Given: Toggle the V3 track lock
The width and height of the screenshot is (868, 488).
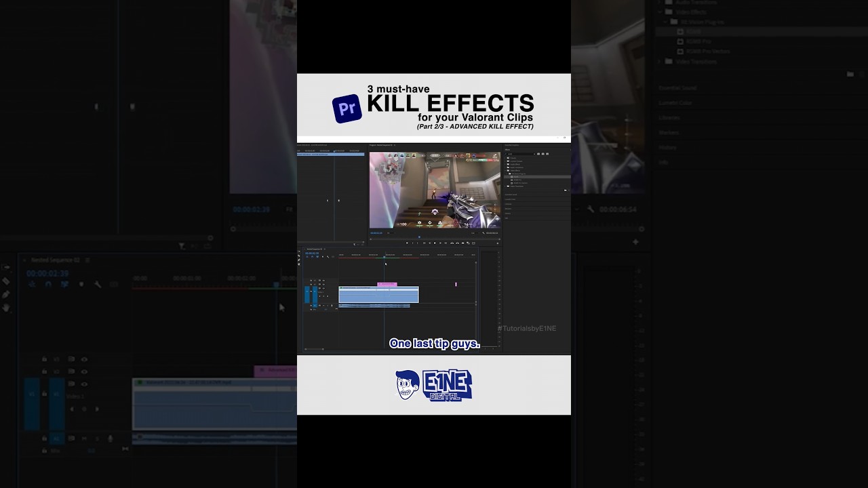Looking at the screenshot, I should click(311, 281).
